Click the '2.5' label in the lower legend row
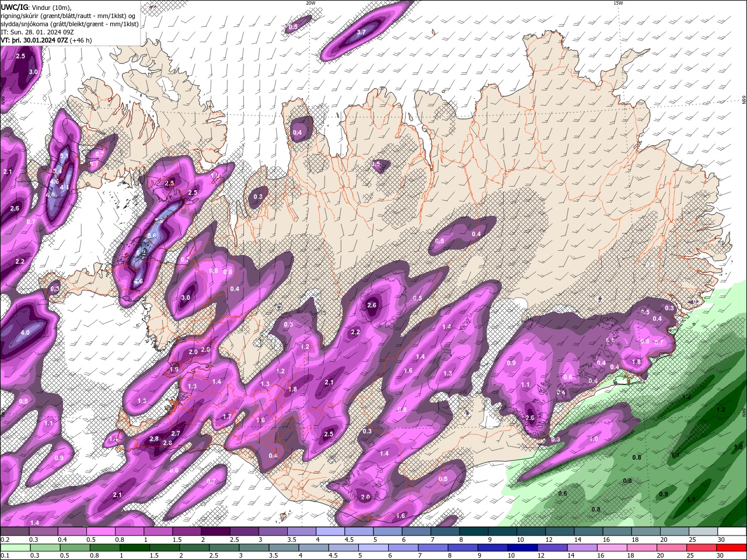The height and width of the screenshot is (560, 747). [214, 556]
